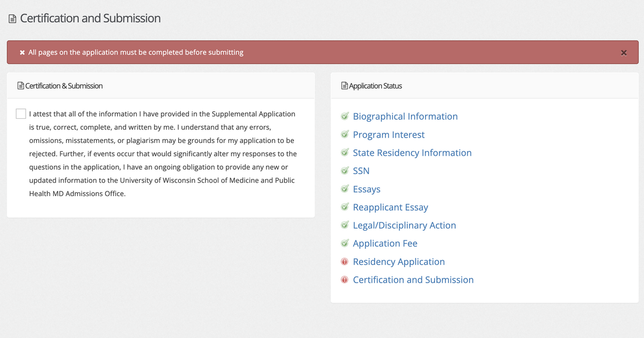Click the red warning icon beside Residency Application
Screen dimensions: 644x338
tap(345, 262)
